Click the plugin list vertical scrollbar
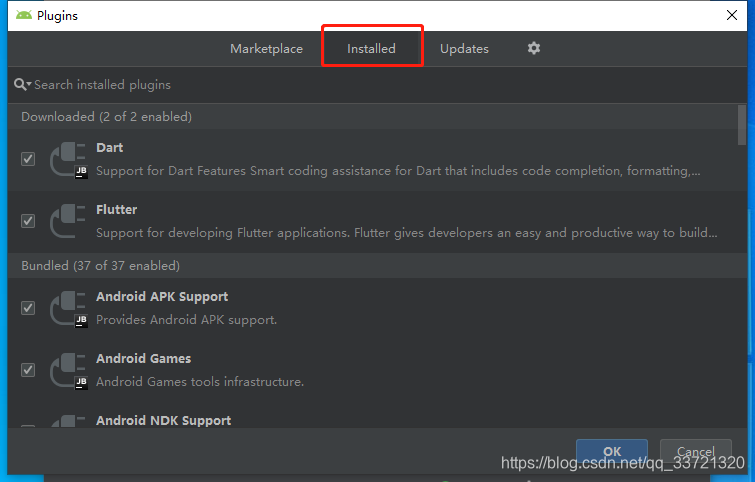755x482 pixels. [x=742, y=125]
